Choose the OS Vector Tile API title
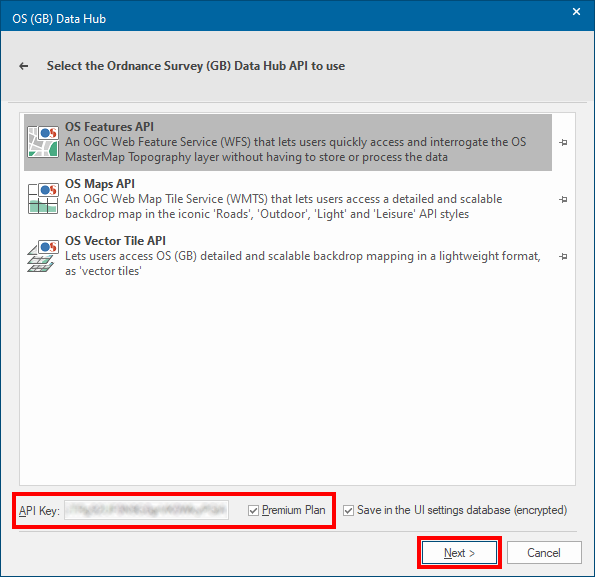Screen dimensions: 595x577 (115, 241)
